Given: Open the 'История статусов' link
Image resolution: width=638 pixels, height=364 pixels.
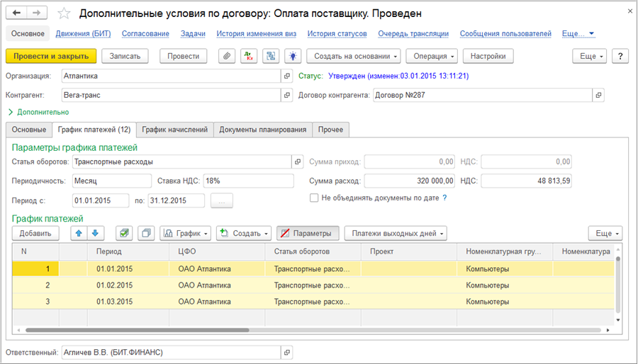Looking at the screenshot, I should pyautogui.click(x=337, y=33).
